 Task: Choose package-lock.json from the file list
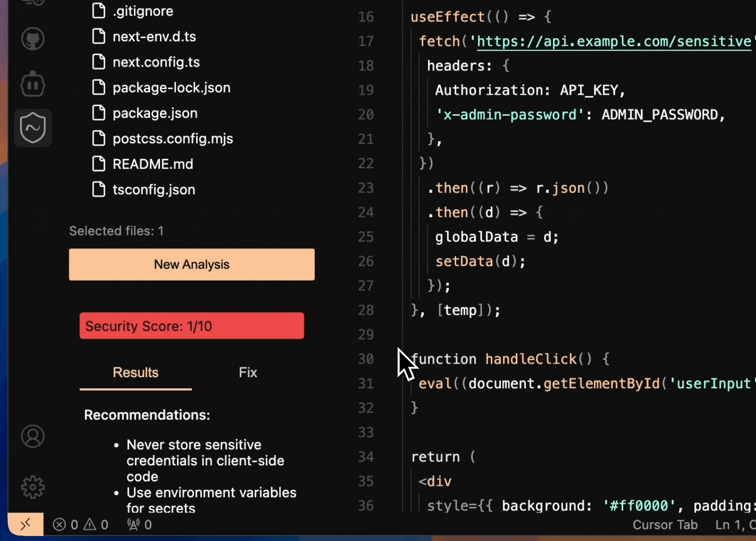(171, 88)
